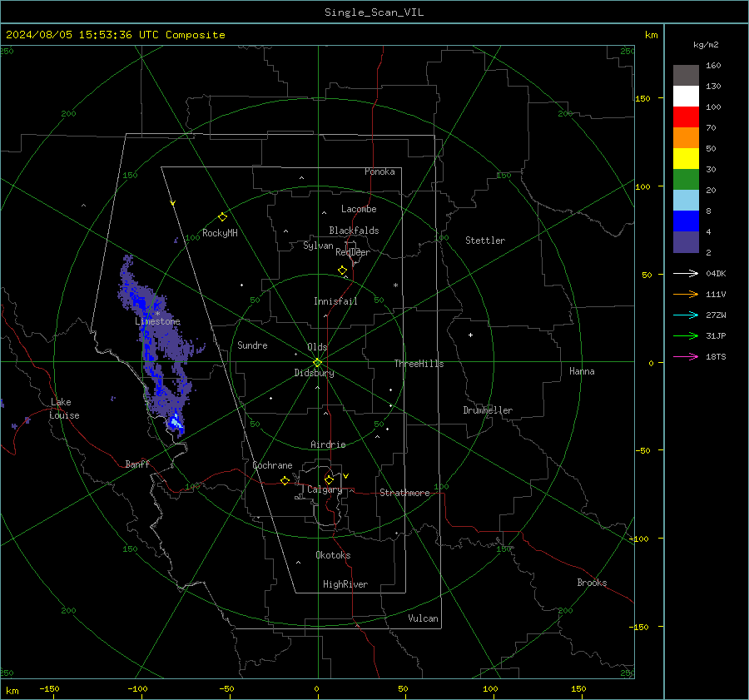Click the Blackfalds city label
The height and width of the screenshot is (700, 749).
point(354,231)
